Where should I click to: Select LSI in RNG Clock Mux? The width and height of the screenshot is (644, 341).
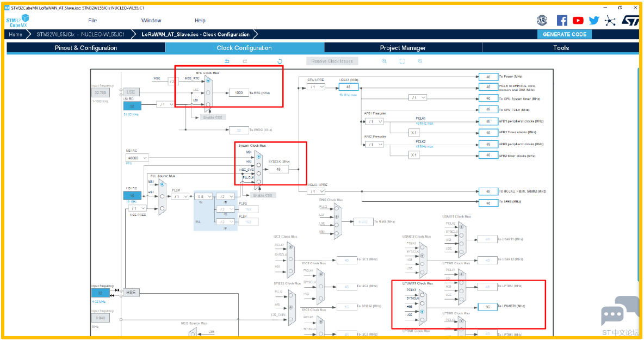pyautogui.click(x=337, y=216)
